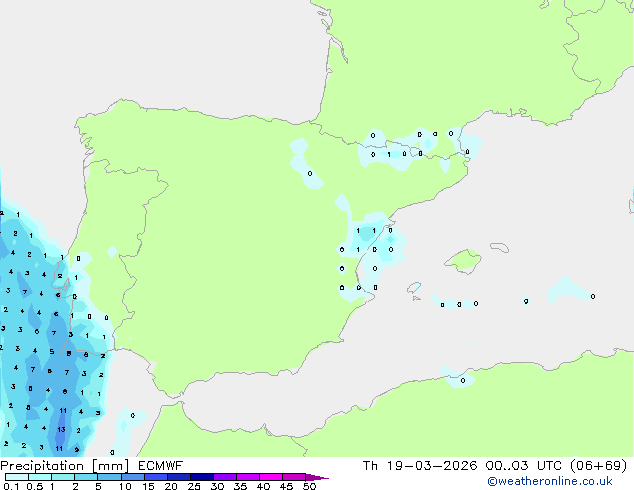Click the 35–40 mm legend swatch
The height and width of the screenshot is (490, 634).
(x=248, y=477)
